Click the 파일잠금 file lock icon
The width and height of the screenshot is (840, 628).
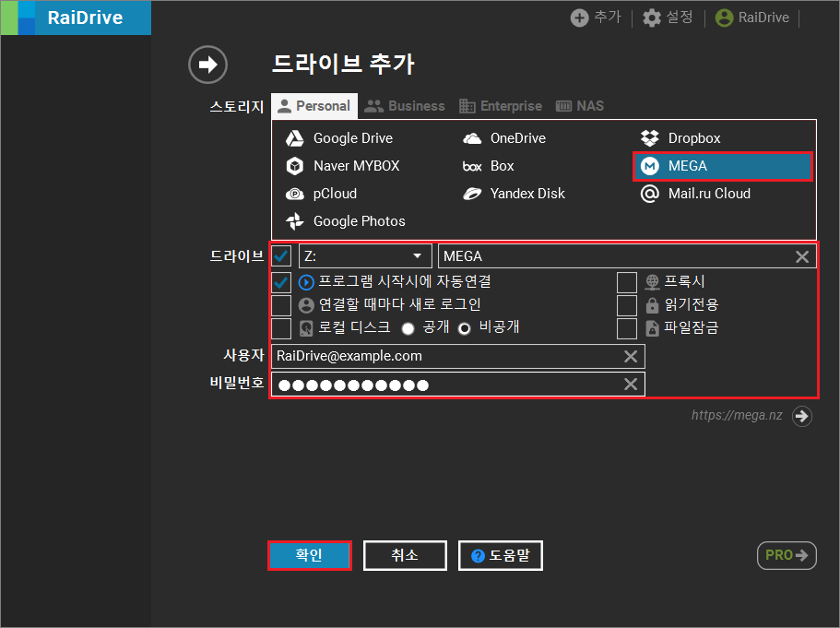652,328
